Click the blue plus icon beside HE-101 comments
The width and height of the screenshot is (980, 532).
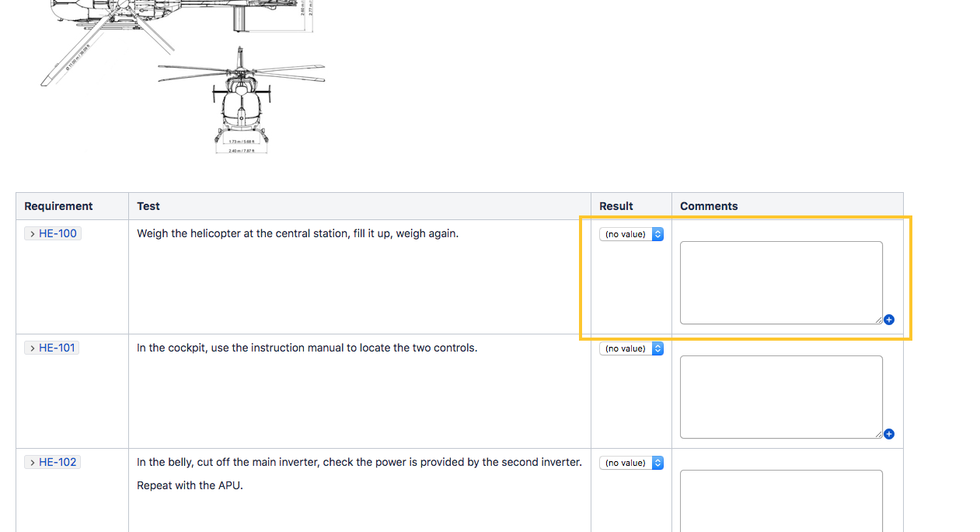889,434
